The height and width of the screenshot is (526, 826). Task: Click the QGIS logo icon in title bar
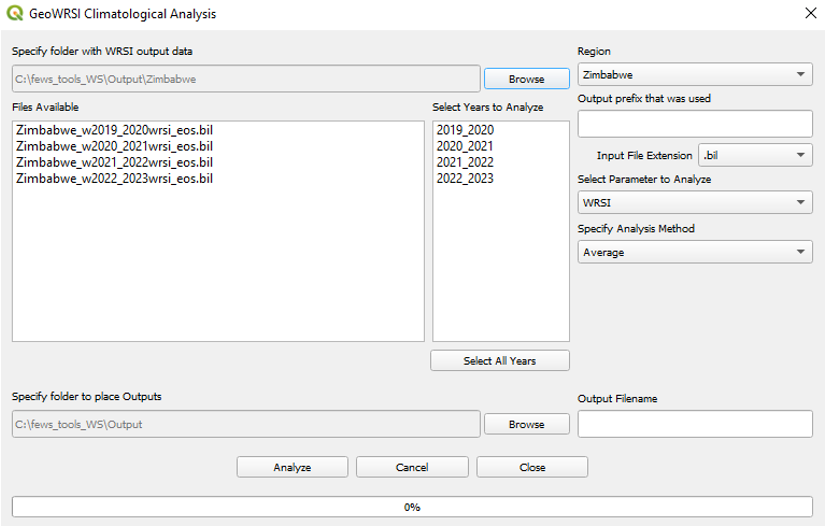point(15,14)
